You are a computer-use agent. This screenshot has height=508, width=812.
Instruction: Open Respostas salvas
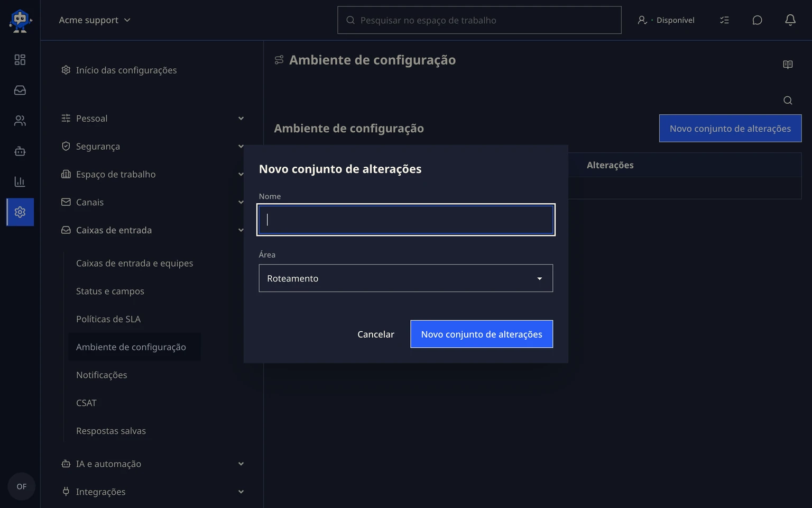[x=111, y=431]
